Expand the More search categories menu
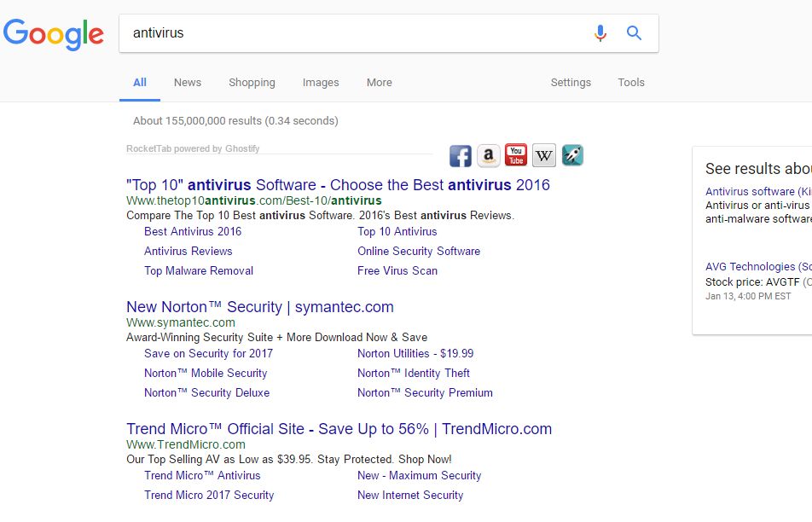This screenshot has height=522, width=812. pos(380,83)
